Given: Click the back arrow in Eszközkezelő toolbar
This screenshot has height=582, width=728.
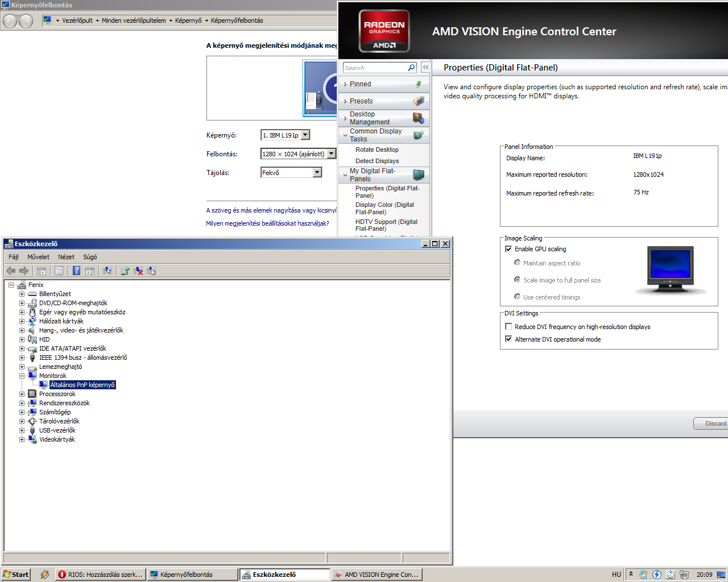Looking at the screenshot, I should point(11,271).
